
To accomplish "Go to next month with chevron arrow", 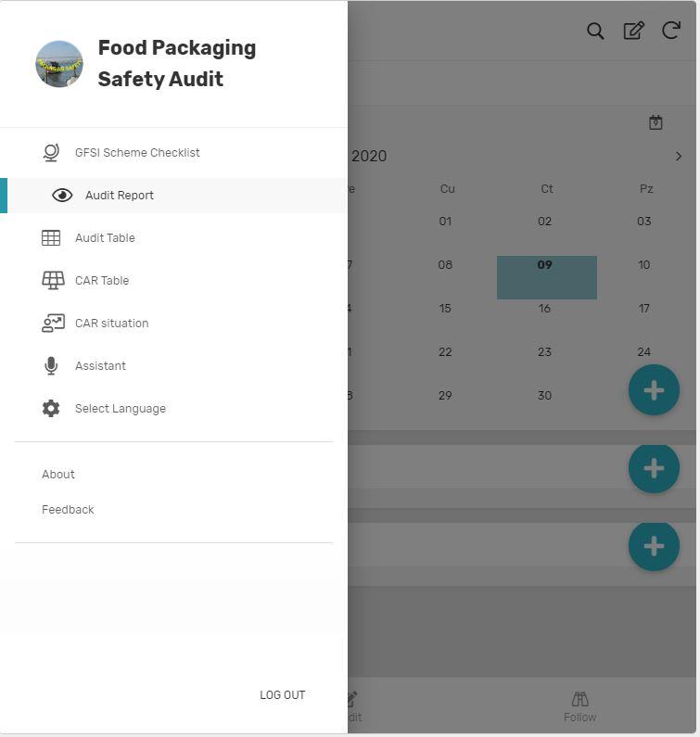I will point(679,157).
